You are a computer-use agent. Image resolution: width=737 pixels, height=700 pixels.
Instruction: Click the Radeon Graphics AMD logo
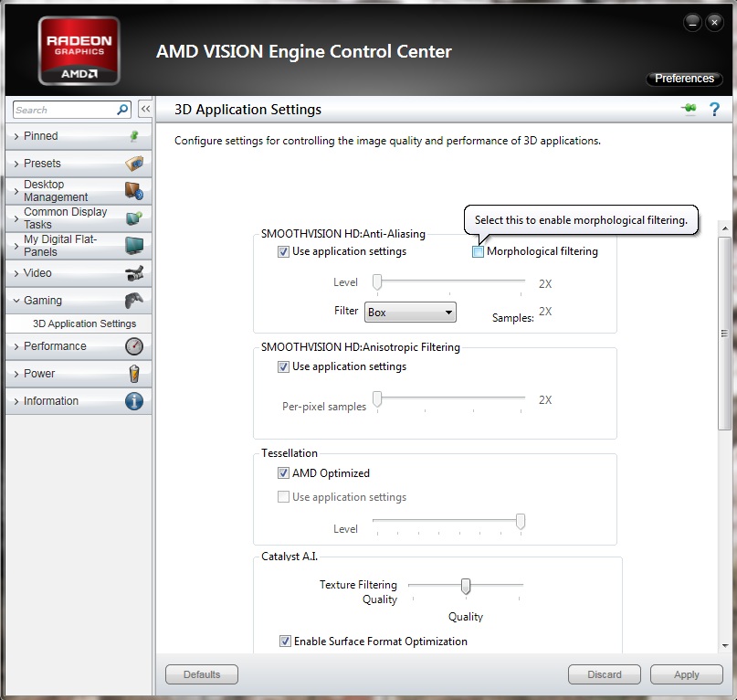(79, 51)
